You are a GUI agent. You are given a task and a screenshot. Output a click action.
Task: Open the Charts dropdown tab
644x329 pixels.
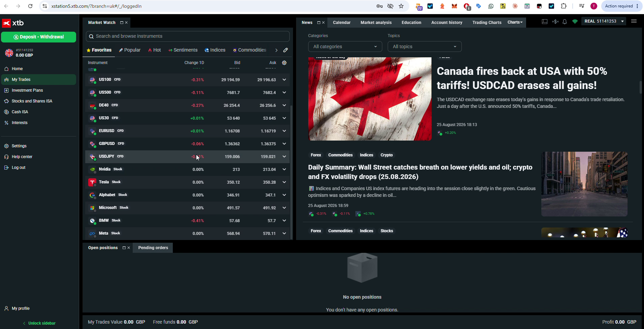[515, 22]
